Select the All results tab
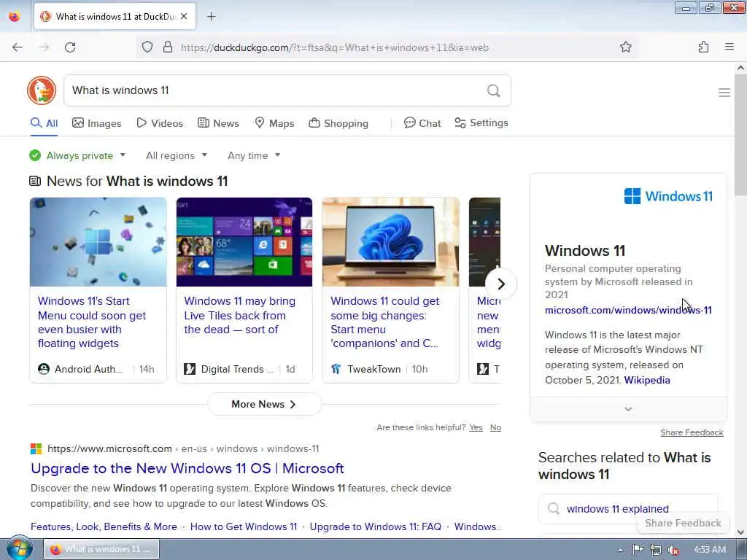 [44, 123]
